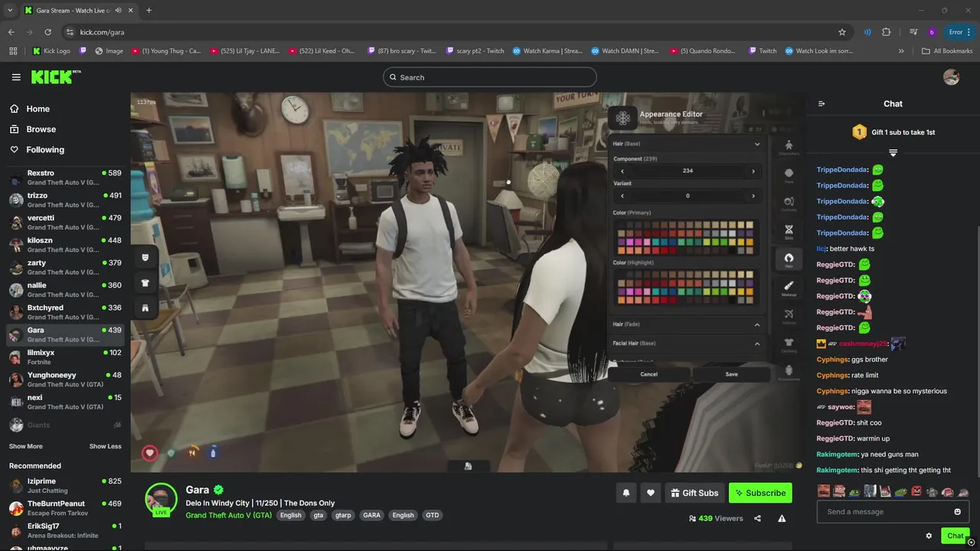Collapse the Hair (Base) section chevron
The height and width of the screenshot is (551, 980).
tap(757, 144)
